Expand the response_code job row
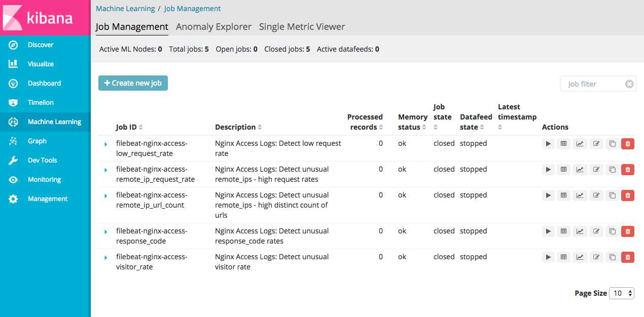This screenshot has width=644, height=317. click(105, 232)
